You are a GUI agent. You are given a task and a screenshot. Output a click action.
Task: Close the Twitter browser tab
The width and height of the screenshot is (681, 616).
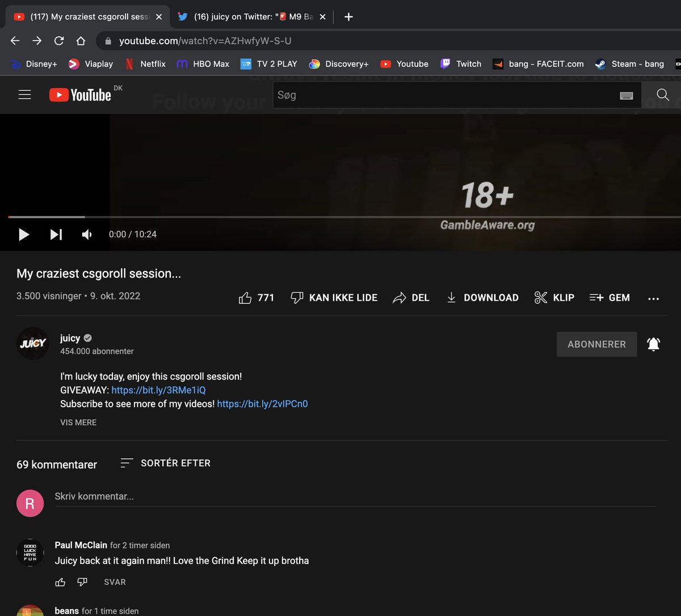click(x=322, y=17)
